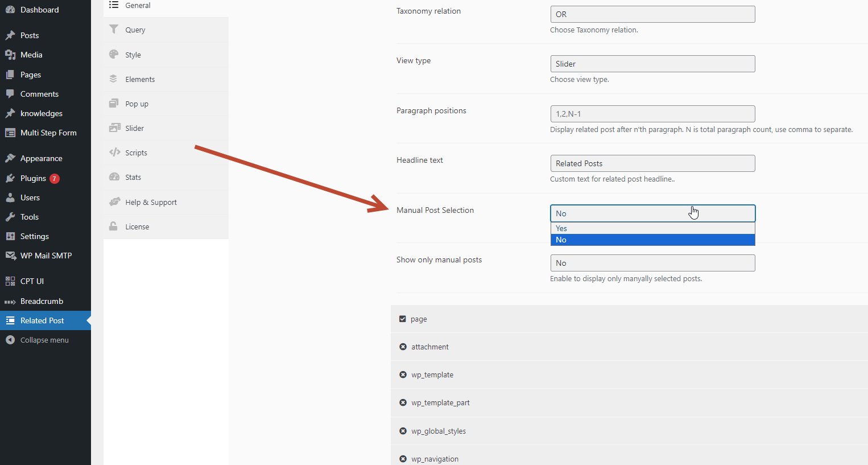Toggle the wp_template cross icon
The width and height of the screenshot is (868, 465).
coord(403,375)
